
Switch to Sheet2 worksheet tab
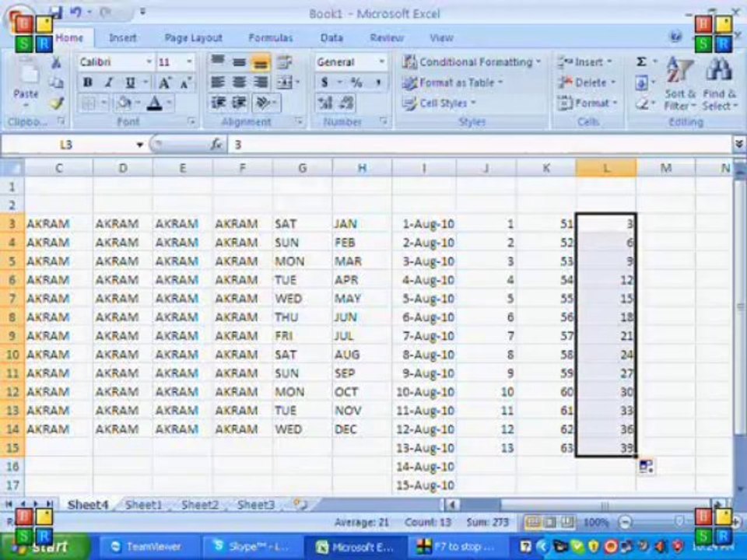coord(200,505)
